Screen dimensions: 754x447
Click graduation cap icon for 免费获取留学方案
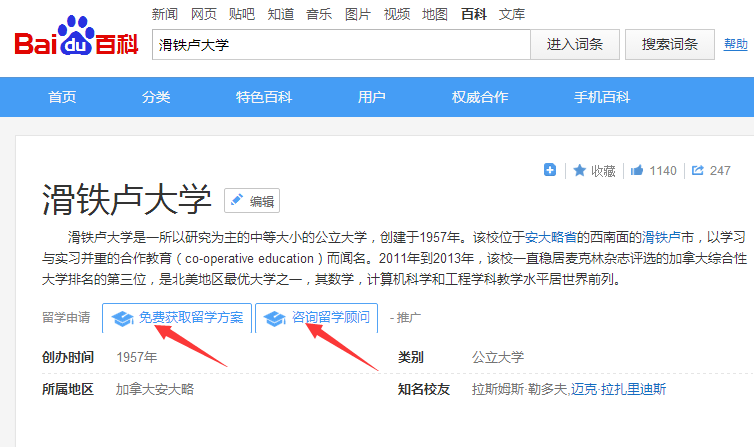[122, 318]
